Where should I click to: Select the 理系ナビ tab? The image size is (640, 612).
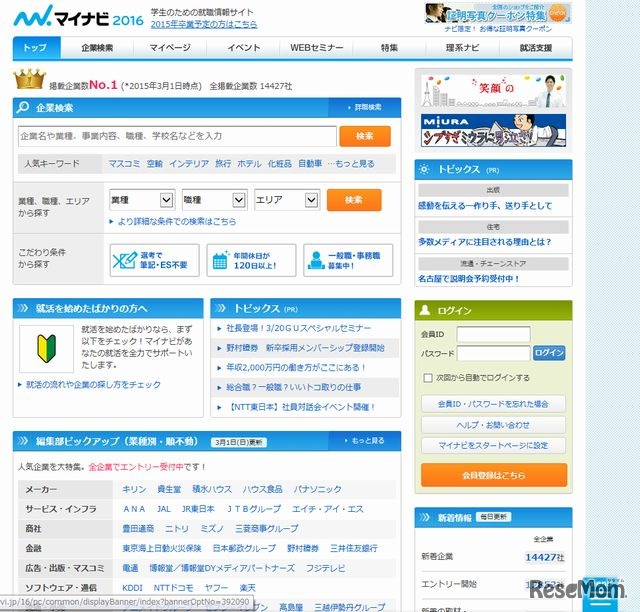click(462, 48)
